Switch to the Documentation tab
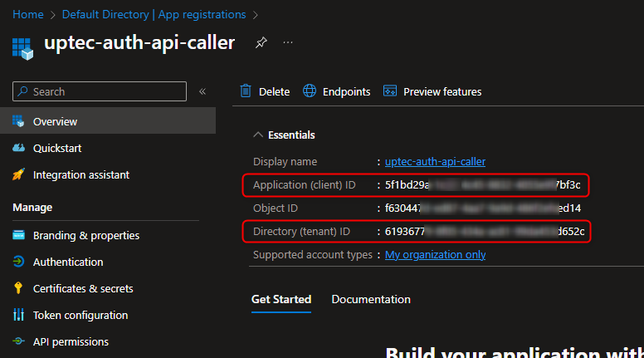Image resolution: width=644 pixels, height=358 pixels. click(x=371, y=299)
